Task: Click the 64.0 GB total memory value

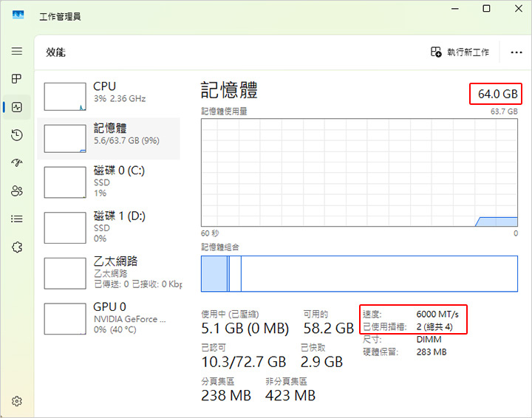Action: click(498, 94)
